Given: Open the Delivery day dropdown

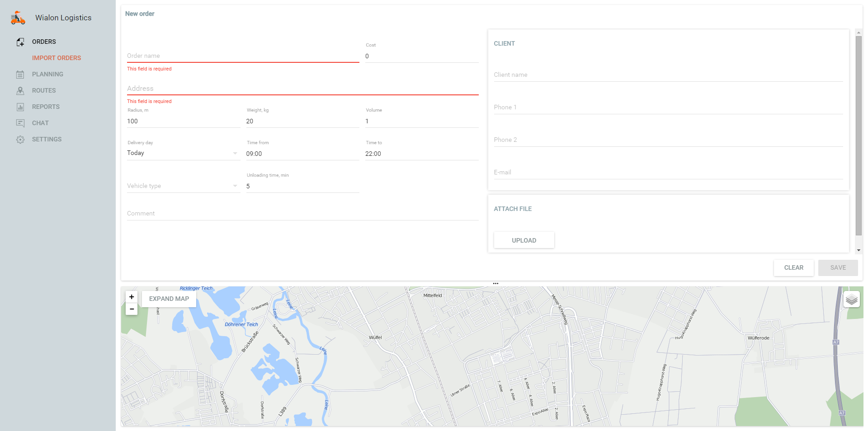Looking at the screenshot, I should [183, 153].
